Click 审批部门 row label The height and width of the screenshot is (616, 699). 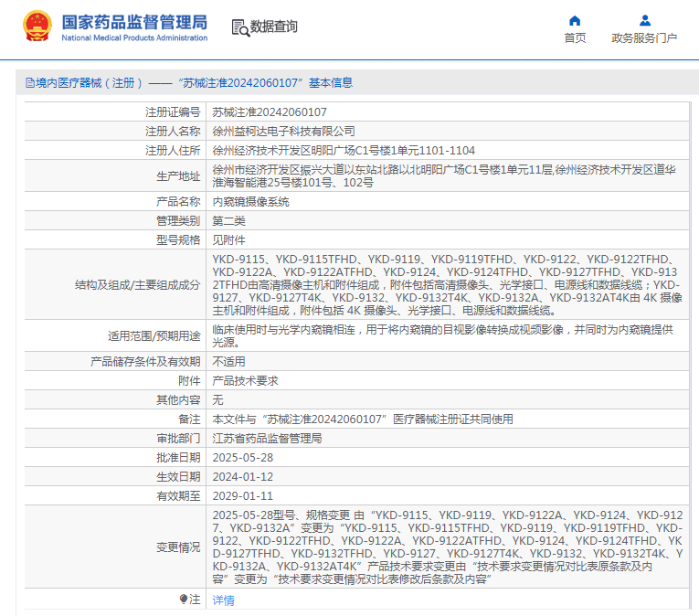pos(178,438)
